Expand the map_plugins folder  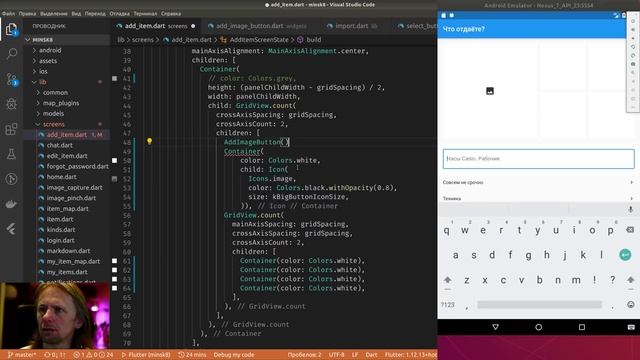pos(67,103)
